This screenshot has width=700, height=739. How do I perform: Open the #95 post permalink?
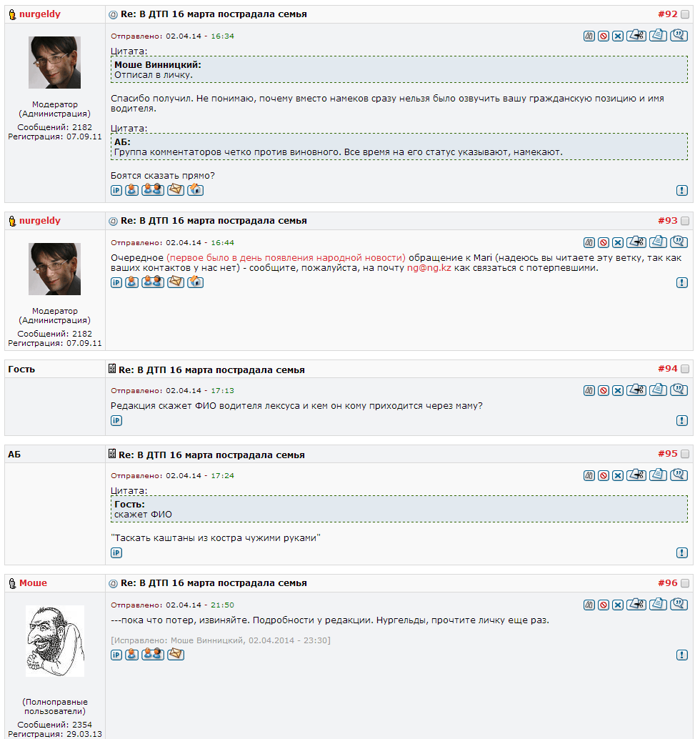(x=667, y=454)
